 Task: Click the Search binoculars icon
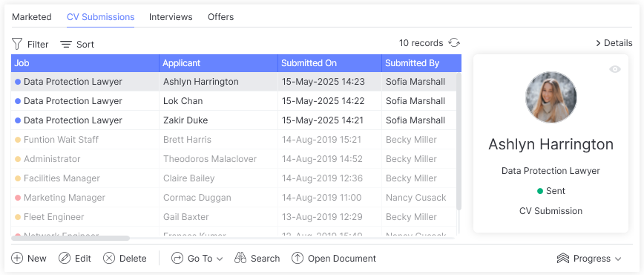[240, 258]
